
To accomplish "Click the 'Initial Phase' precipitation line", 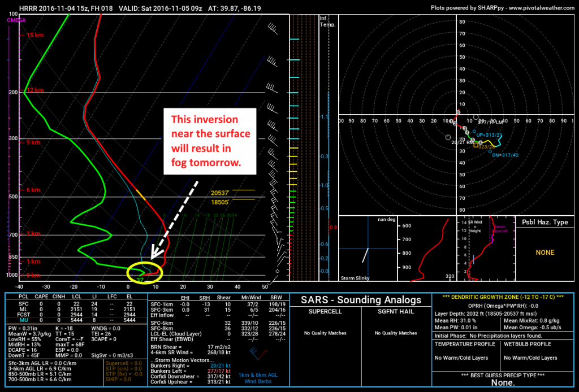I will pyautogui.click(x=488, y=336).
